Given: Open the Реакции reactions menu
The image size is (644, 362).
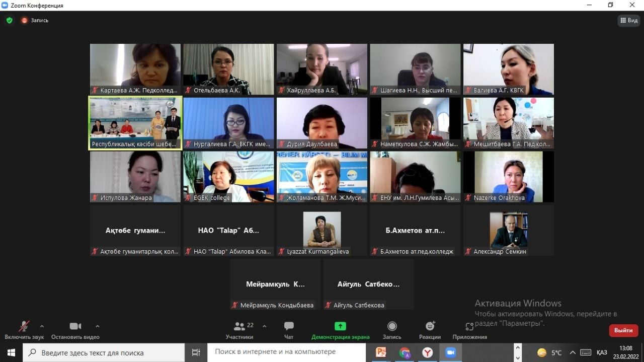Looking at the screenshot, I should click(x=430, y=330).
